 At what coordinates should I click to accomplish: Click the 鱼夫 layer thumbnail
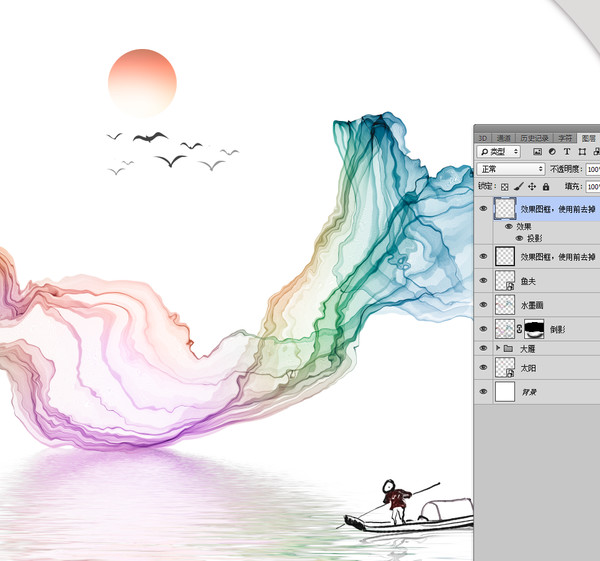pos(505,280)
